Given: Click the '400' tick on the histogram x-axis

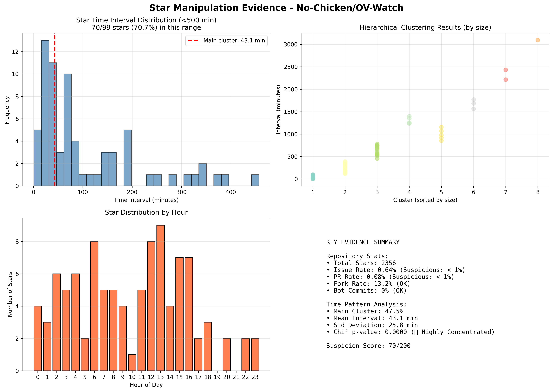Looking at the screenshot, I should [x=231, y=192].
